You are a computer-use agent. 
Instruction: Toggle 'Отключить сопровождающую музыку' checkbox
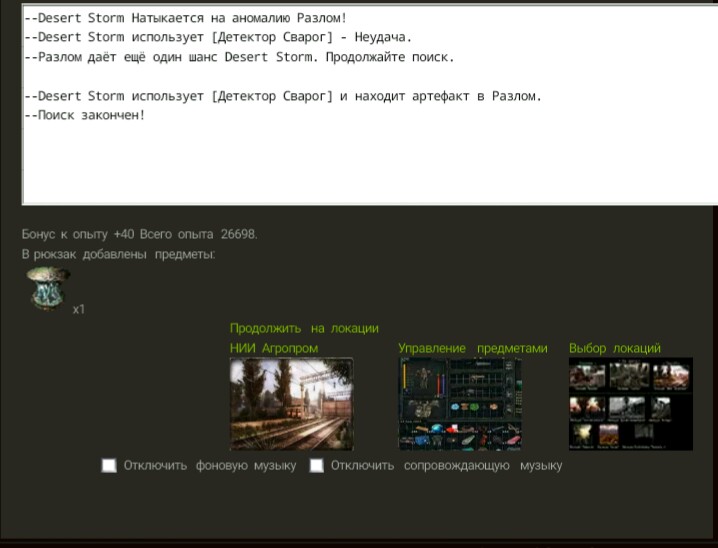point(316,465)
